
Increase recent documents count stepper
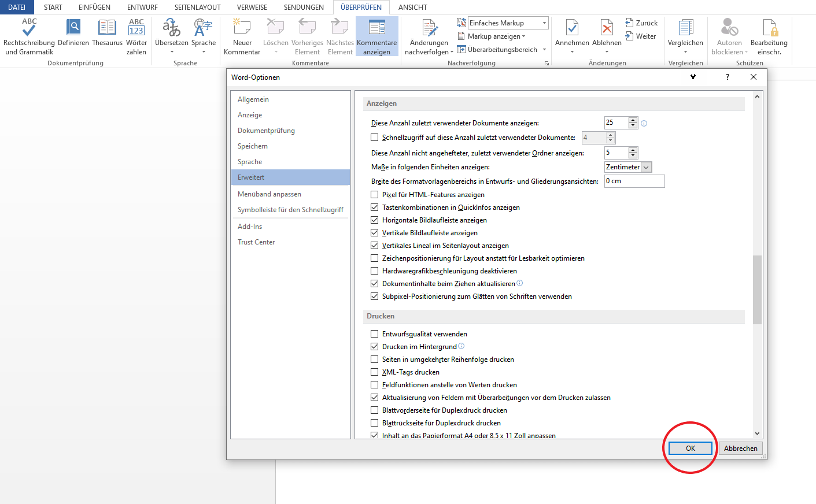coord(633,120)
